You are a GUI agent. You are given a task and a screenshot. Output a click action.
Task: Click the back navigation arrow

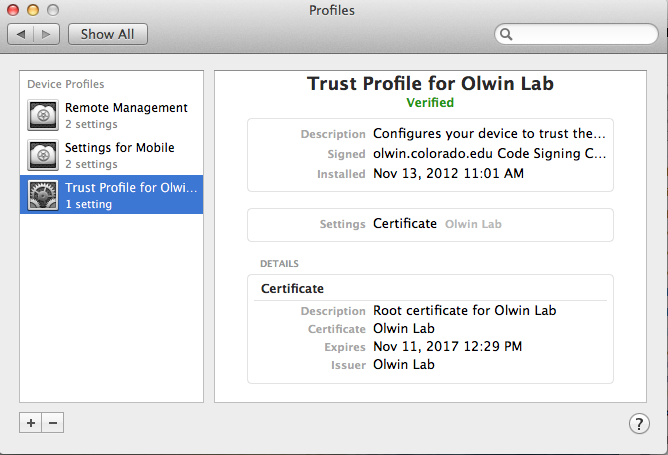(x=21, y=34)
